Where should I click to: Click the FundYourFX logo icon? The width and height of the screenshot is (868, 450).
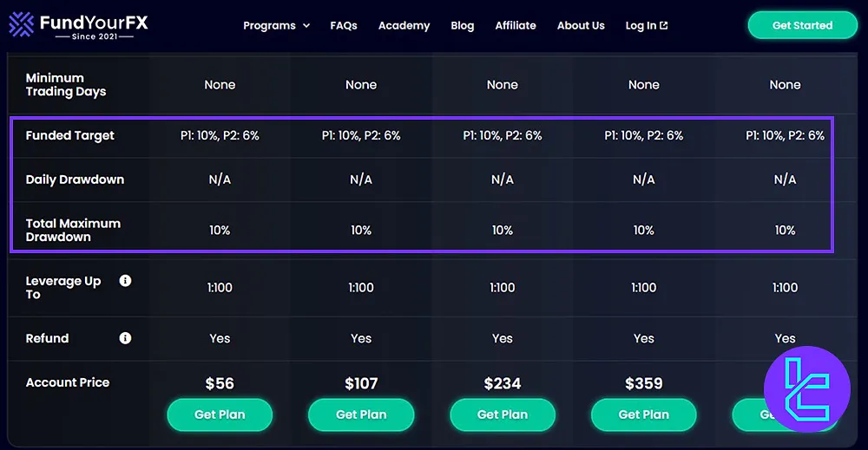21,25
